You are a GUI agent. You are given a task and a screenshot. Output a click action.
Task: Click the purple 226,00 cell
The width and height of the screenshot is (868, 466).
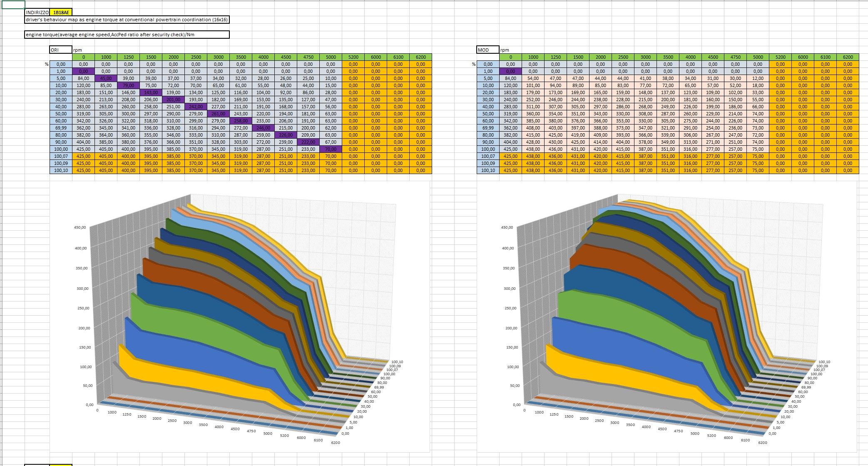click(x=286, y=135)
